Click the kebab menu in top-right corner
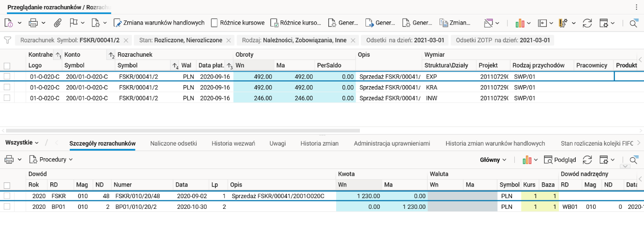 [637, 7]
